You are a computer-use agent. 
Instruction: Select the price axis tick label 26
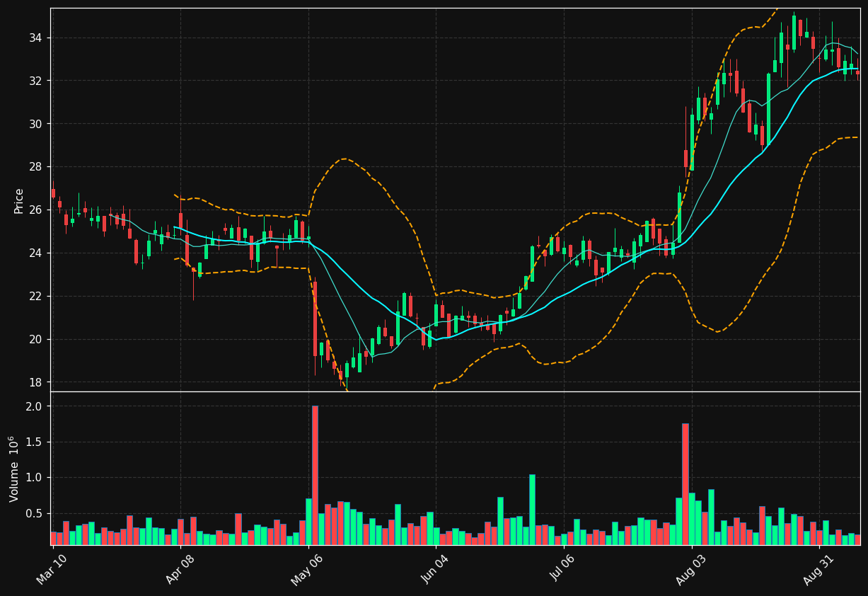(x=35, y=210)
